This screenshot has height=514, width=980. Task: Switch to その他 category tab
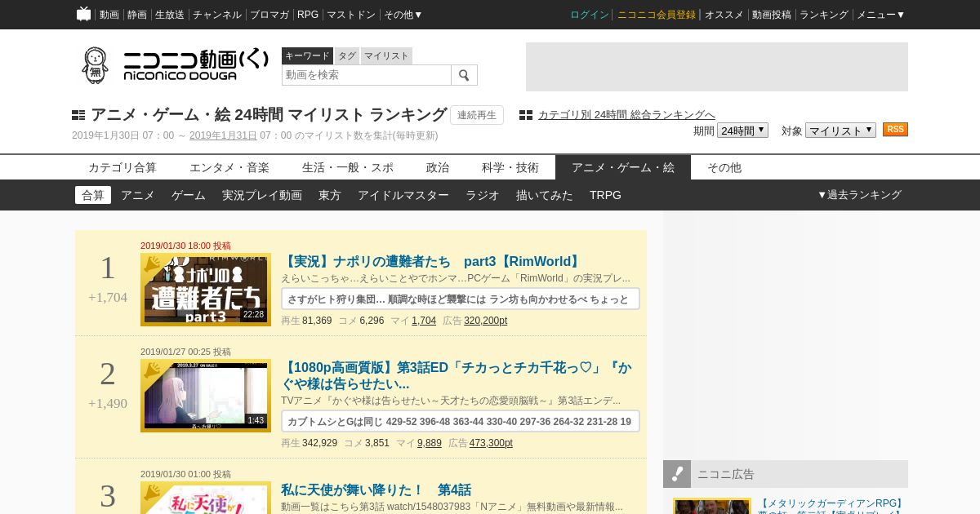pos(724,167)
